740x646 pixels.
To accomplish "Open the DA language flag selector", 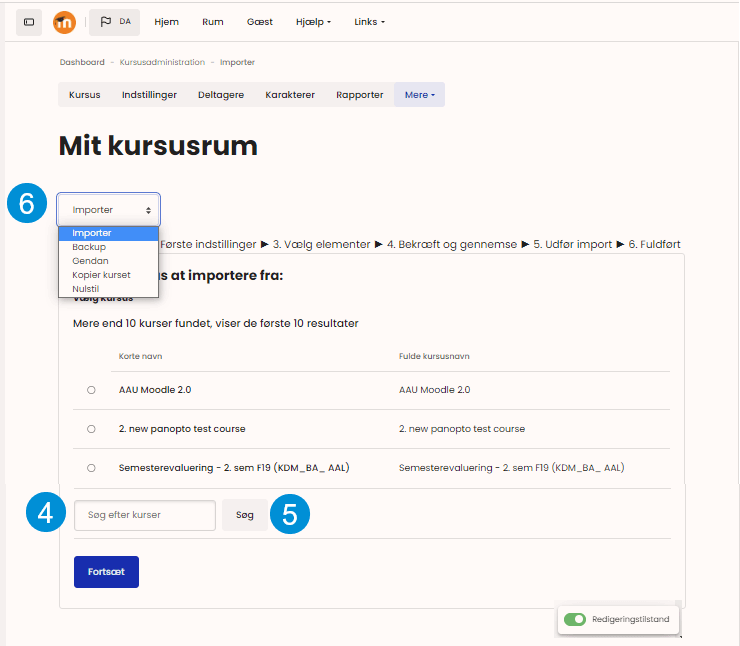I will [x=114, y=22].
